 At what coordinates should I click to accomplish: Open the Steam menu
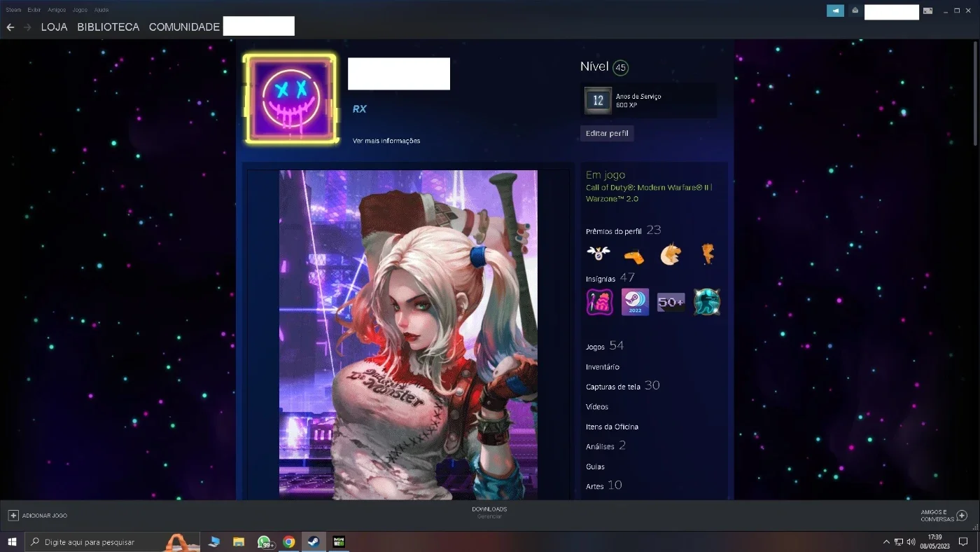coord(14,10)
